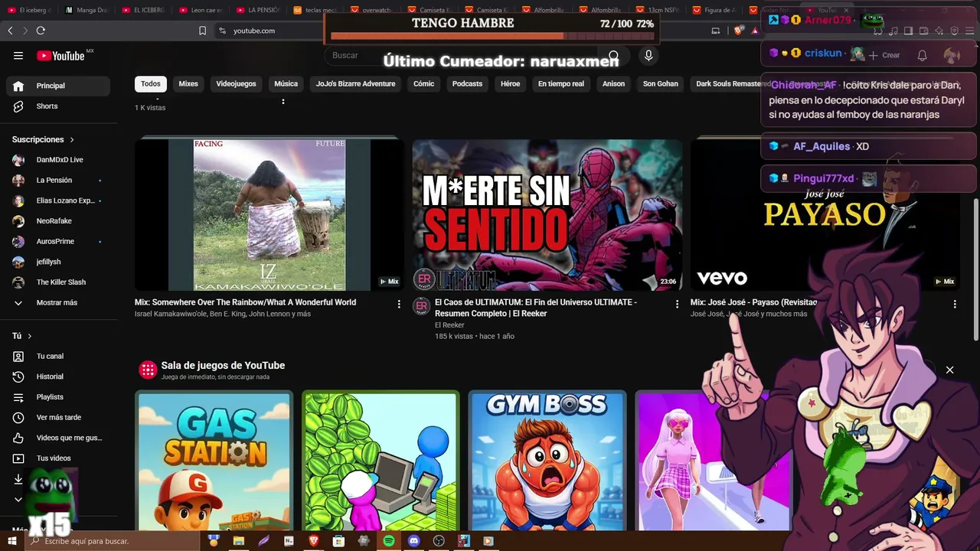Open Microsoft Store from the taskbar
Viewport: 980px width, 551px height.
coord(338,541)
